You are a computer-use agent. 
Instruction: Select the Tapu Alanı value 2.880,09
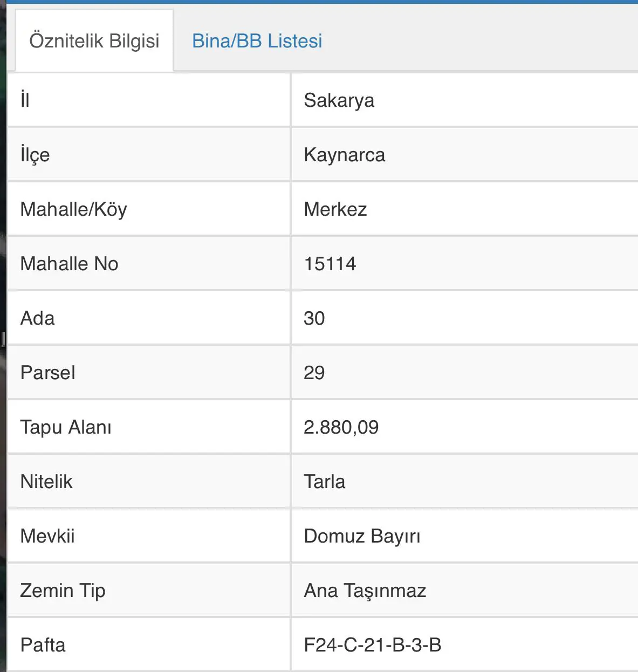click(x=341, y=427)
